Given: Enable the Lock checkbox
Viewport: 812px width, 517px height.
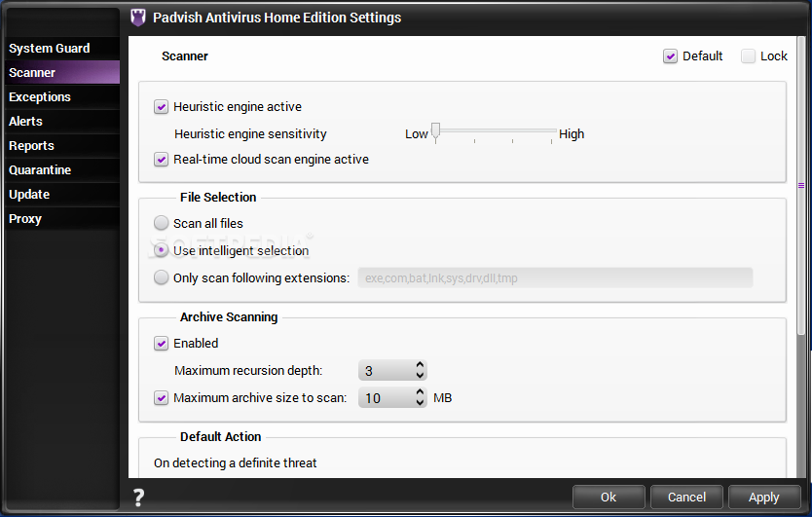Looking at the screenshot, I should tap(748, 55).
